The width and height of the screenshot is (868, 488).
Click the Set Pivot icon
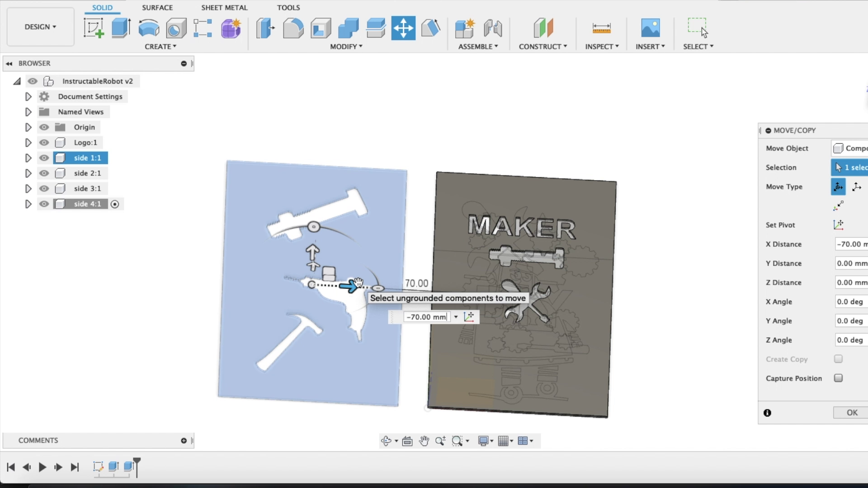(838, 225)
